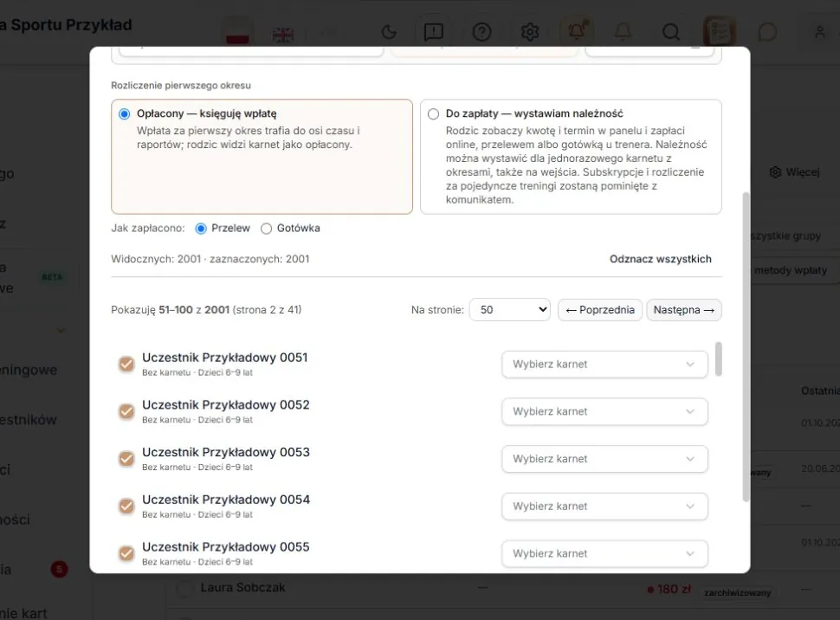The width and height of the screenshot is (840, 620).
Task: Uncheck Uczestnik Przykładowy 0055
Action: 126,553
